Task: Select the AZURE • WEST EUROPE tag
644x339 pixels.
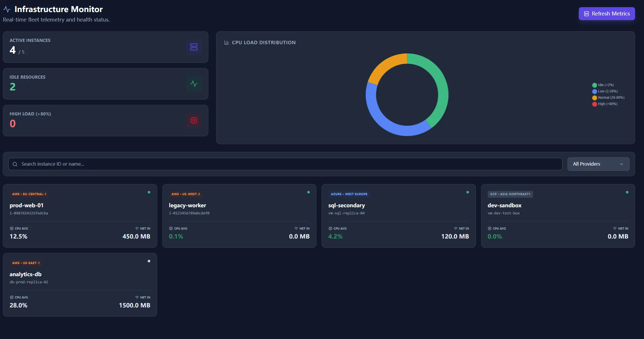Action: coord(349,194)
